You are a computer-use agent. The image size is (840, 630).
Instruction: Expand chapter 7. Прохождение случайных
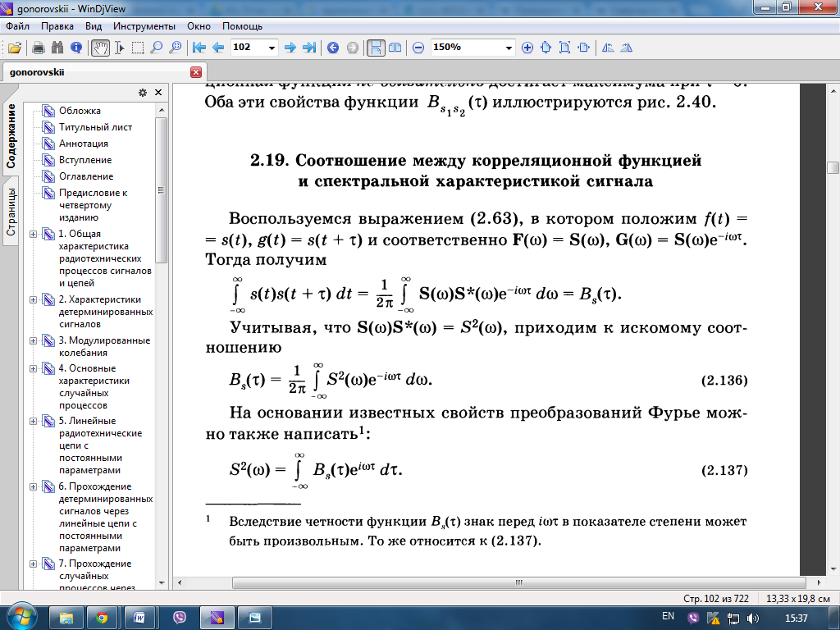coord(33,564)
